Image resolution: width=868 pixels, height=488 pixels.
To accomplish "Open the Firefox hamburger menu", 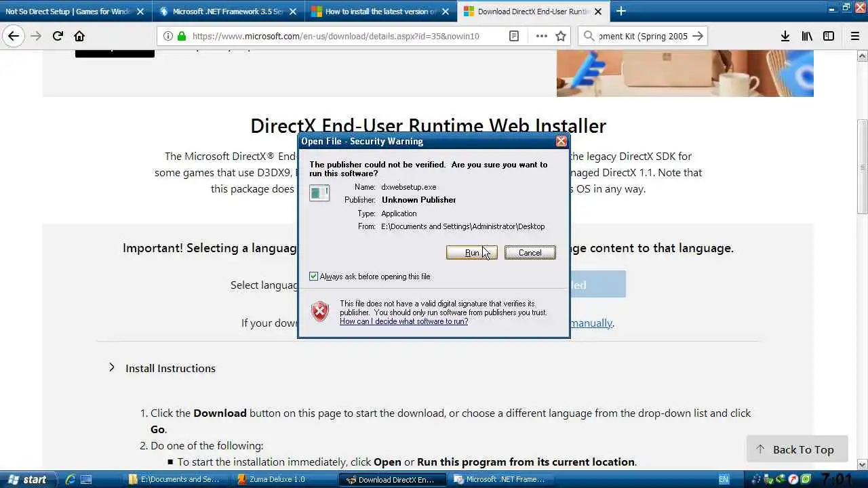I will pos(855,37).
